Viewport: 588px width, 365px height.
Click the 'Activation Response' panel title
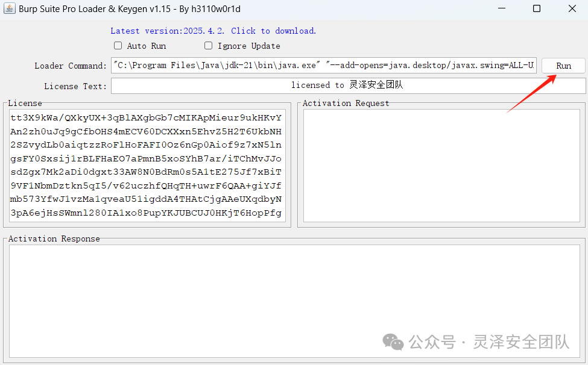pos(54,239)
